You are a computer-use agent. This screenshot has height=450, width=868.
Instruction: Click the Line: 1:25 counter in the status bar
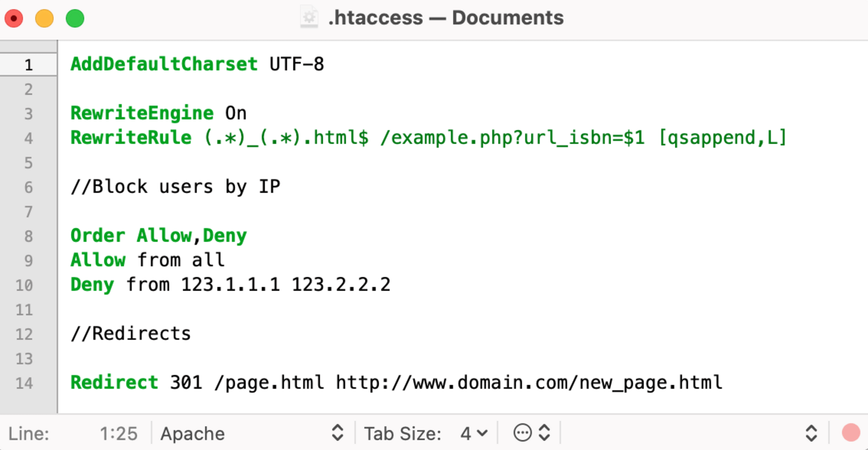click(119, 433)
